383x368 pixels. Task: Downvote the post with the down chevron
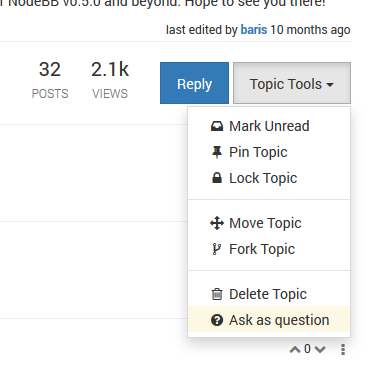[x=320, y=349]
